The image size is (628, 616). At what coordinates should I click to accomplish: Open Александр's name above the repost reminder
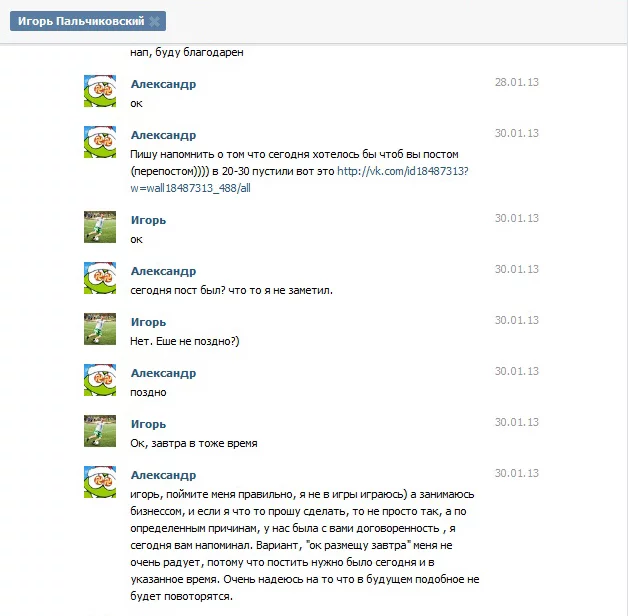pyautogui.click(x=163, y=135)
